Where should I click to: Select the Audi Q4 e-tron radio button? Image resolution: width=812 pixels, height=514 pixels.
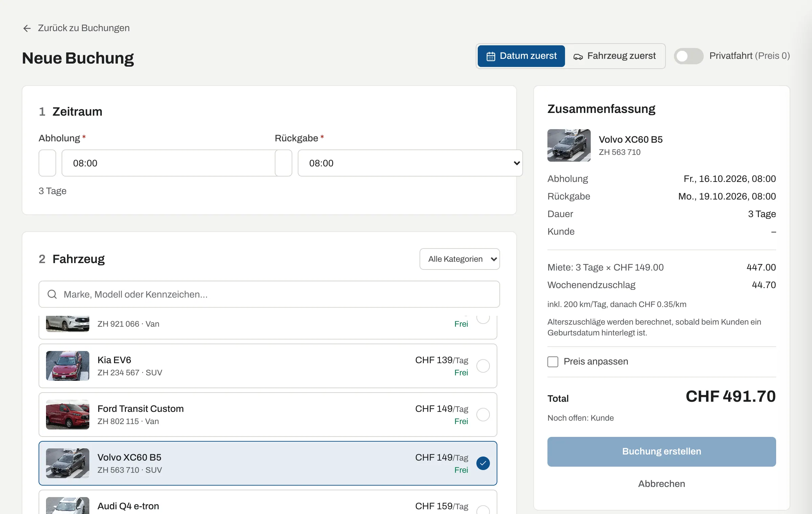pyautogui.click(x=483, y=510)
